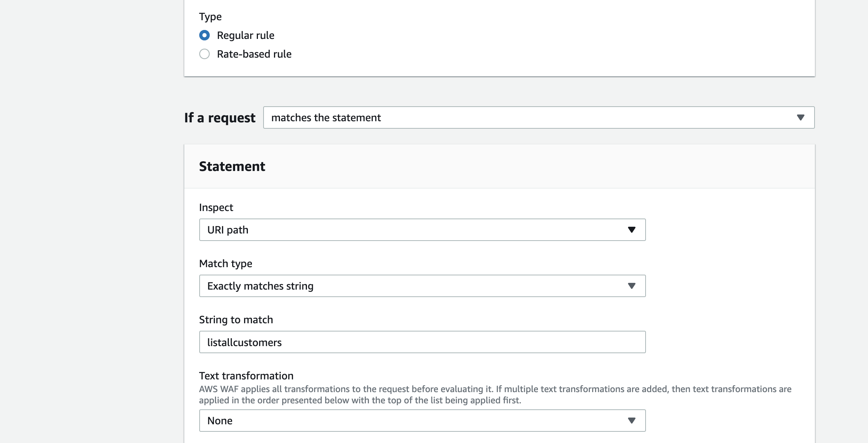Choose the Rate-based rule radio option

click(204, 54)
